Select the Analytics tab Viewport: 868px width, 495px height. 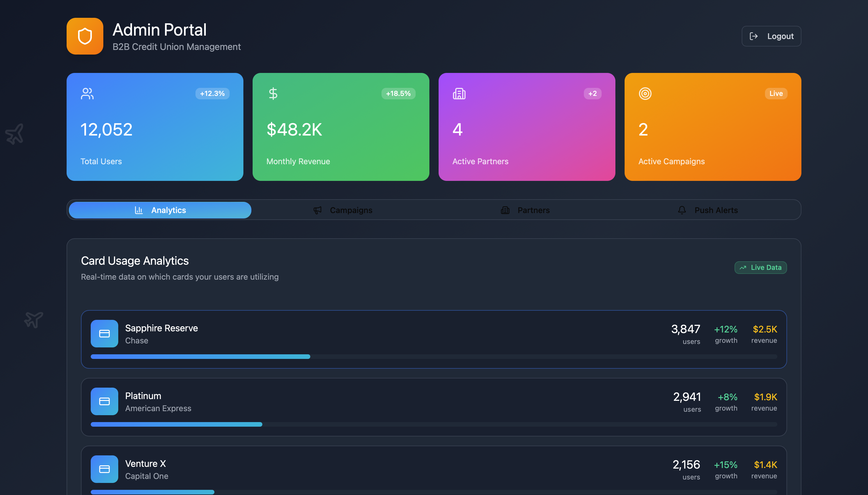coord(160,210)
